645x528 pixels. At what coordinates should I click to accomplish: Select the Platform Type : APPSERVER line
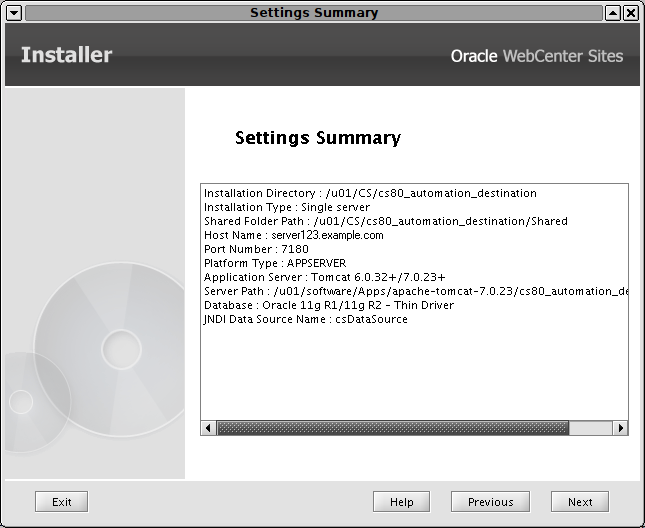[x=275, y=263]
